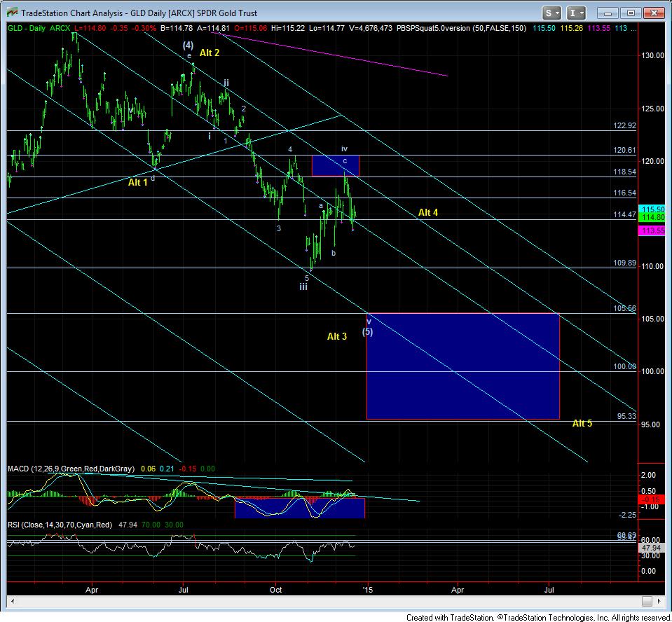Click the 120.61 horizontal level label
This screenshot has width=672, height=622.
click(624, 150)
